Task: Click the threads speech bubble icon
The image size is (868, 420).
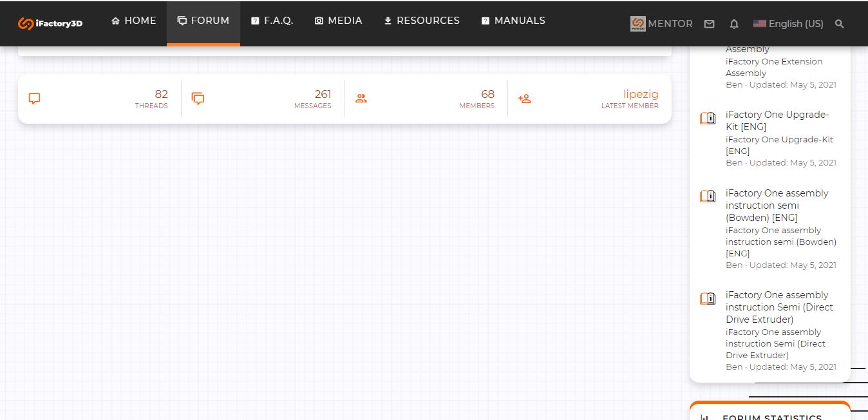Action: tap(35, 99)
